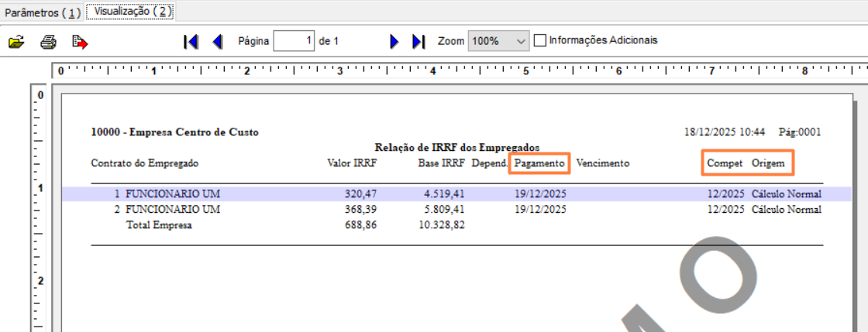Screen dimensions: 868x332
Task: Advance to the next page arrow
Action: pyautogui.click(x=394, y=42)
